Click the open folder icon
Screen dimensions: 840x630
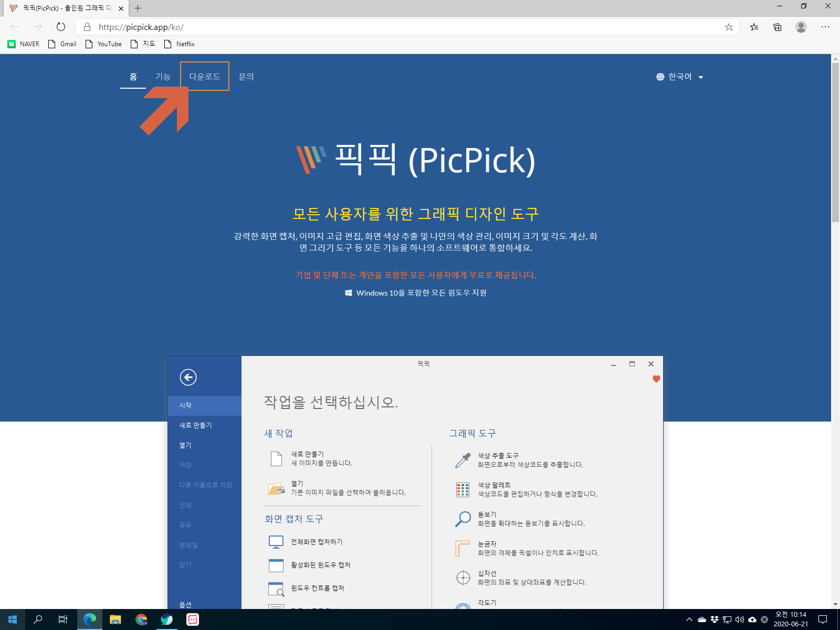pos(276,488)
